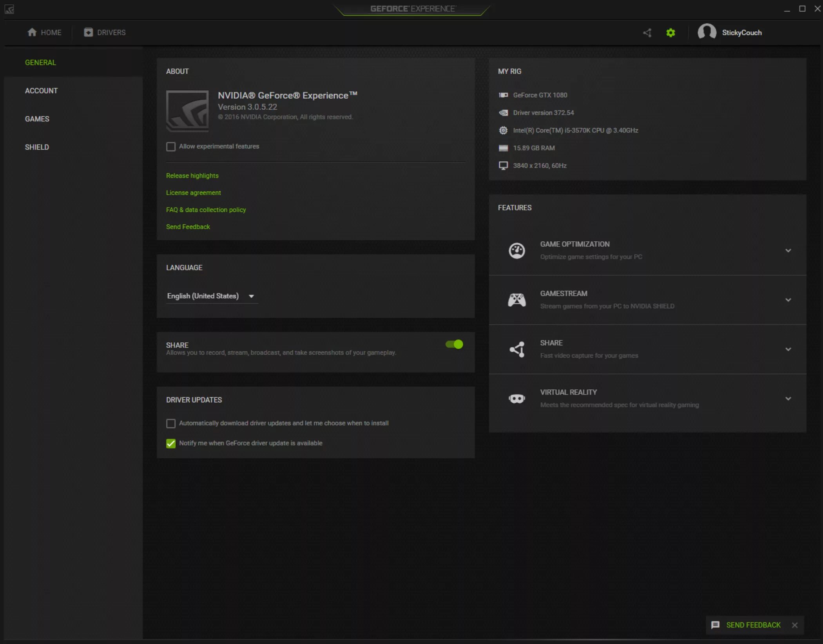Viewport: 823px width, 644px height.
Task: Click the share icon in top bar
Action: 647,33
